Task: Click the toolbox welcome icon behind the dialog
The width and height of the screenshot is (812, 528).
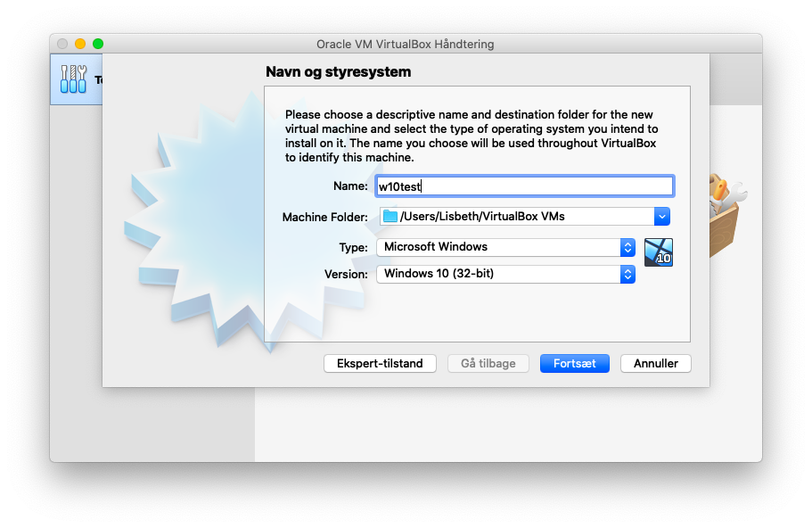Action: [x=726, y=215]
